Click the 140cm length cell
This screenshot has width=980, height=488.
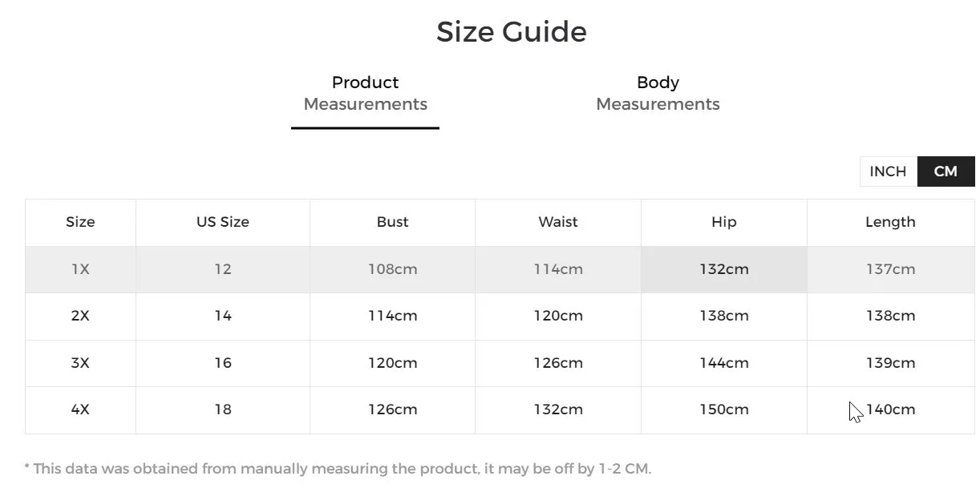[890, 409]
